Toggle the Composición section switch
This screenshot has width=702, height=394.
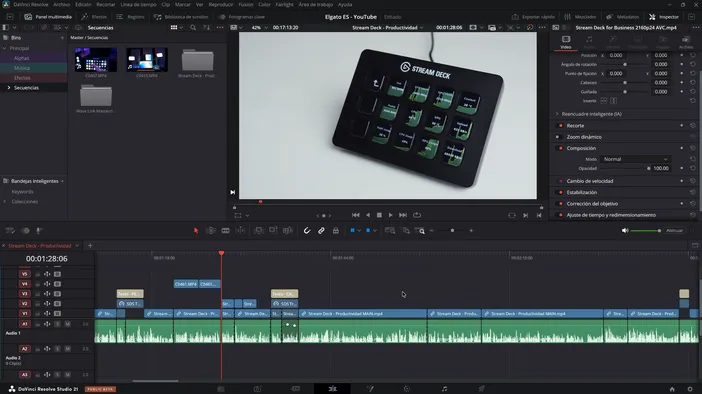pyautogui.click(x=560, y=148)
